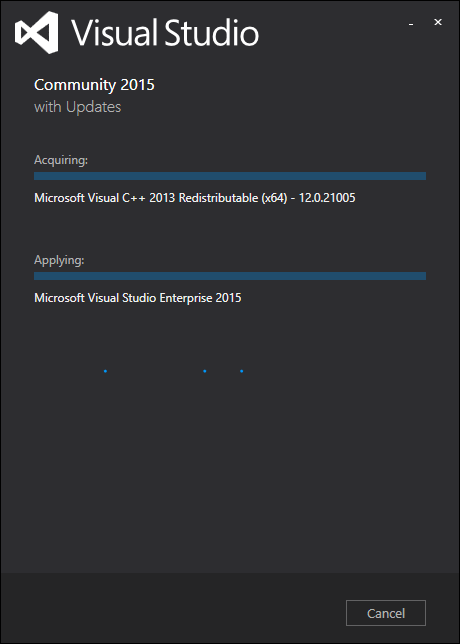The image size is (460, 644).
Task: Click the Acquiring: label
Action: 61,160
